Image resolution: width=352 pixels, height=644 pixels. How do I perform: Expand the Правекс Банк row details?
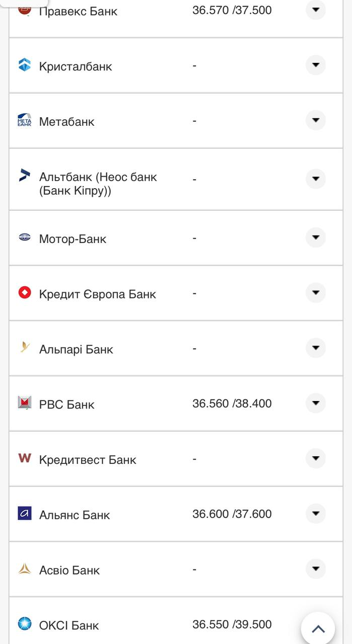tap(316, 10)
